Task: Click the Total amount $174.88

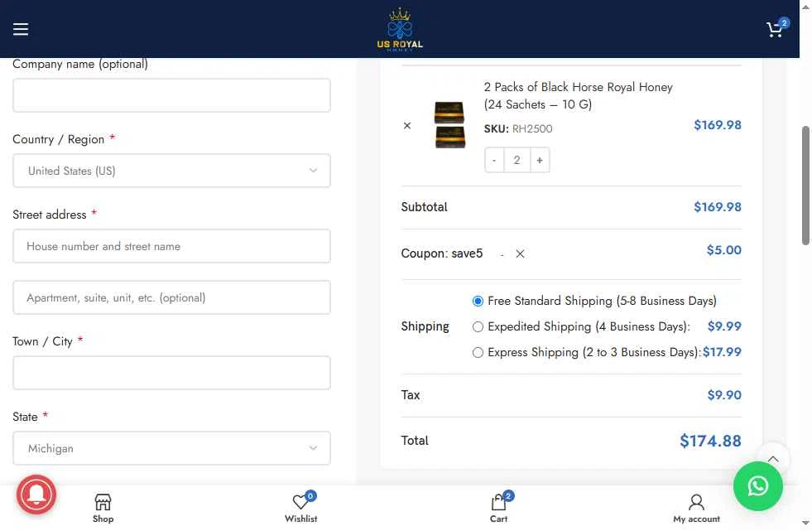Action: click(710, 441)
